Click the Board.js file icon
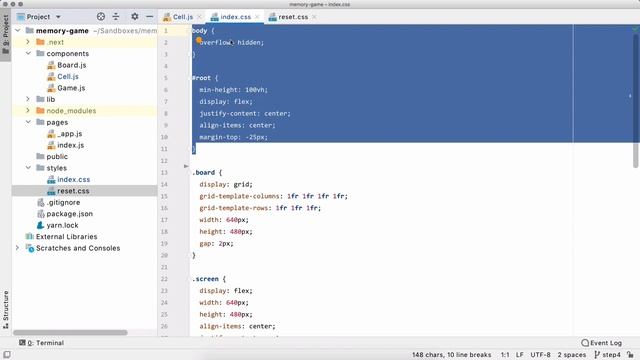The width and height of the screenshot is (640, 360). click(x=51, y=65)
